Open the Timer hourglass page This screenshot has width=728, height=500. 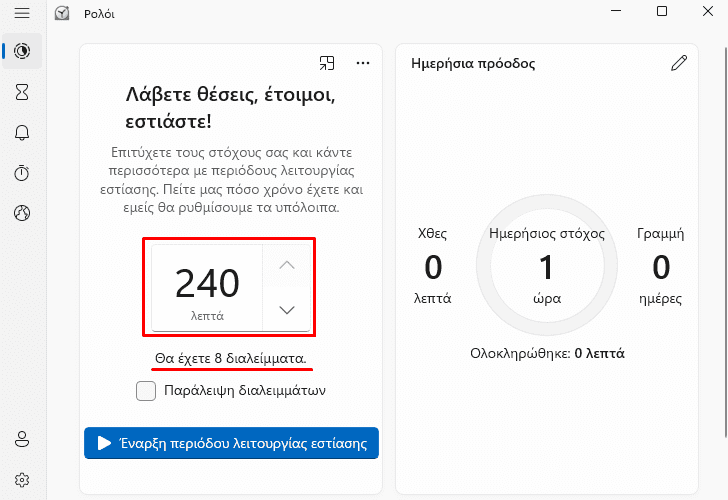pos(22,92)
